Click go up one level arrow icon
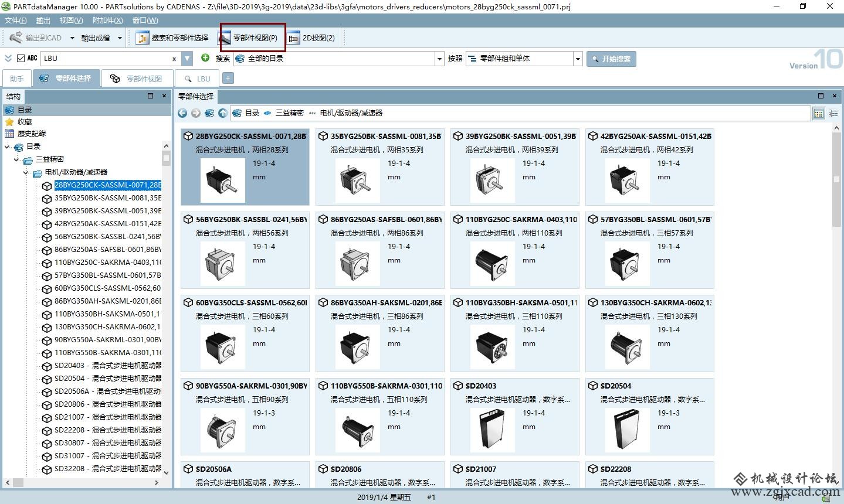The image size is (844, 504). click(x=223, y=113)
